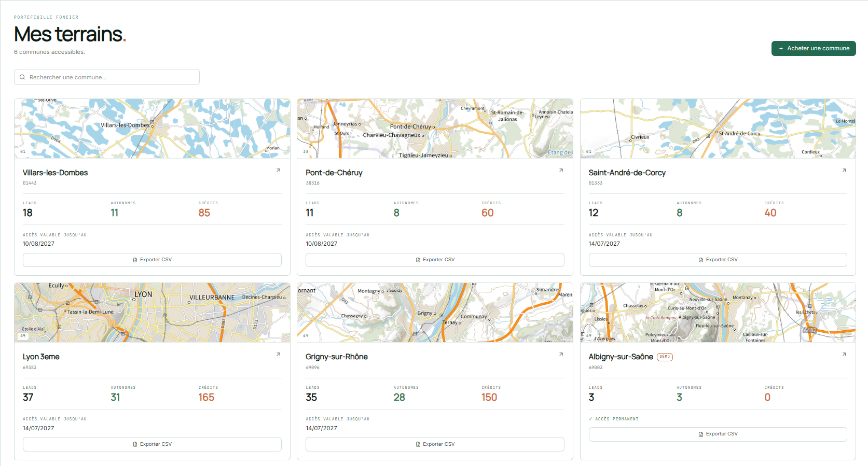The height and width of the screenshot is (466, 868).
Task: Select the Grigny-sur-Rhône card title
Action: click(337, 357)
